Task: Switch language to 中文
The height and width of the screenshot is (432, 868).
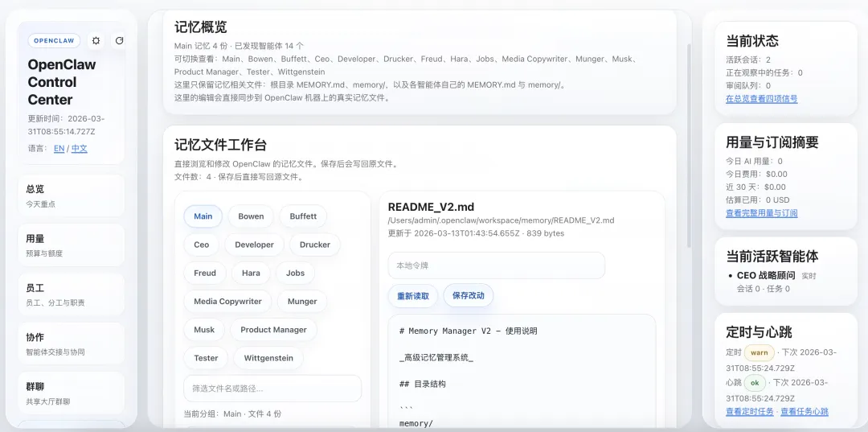Action: [x=79, y=149]
